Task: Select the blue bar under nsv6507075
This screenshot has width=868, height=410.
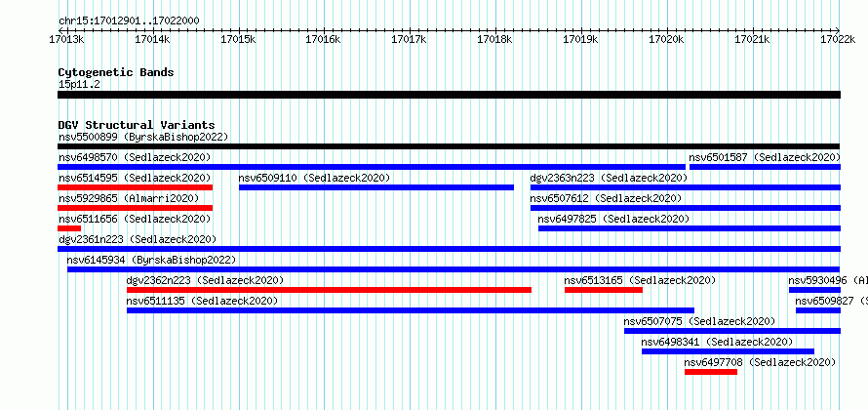Action: click(732, 331)
